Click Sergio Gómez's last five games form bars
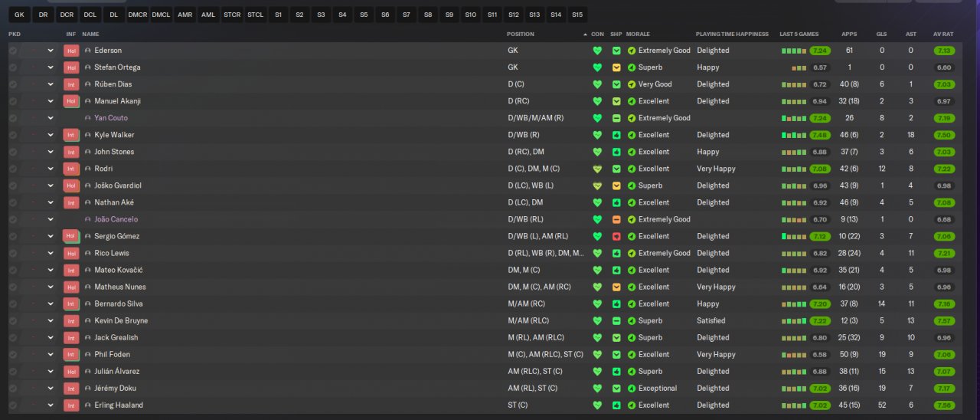 coord(794,236)
